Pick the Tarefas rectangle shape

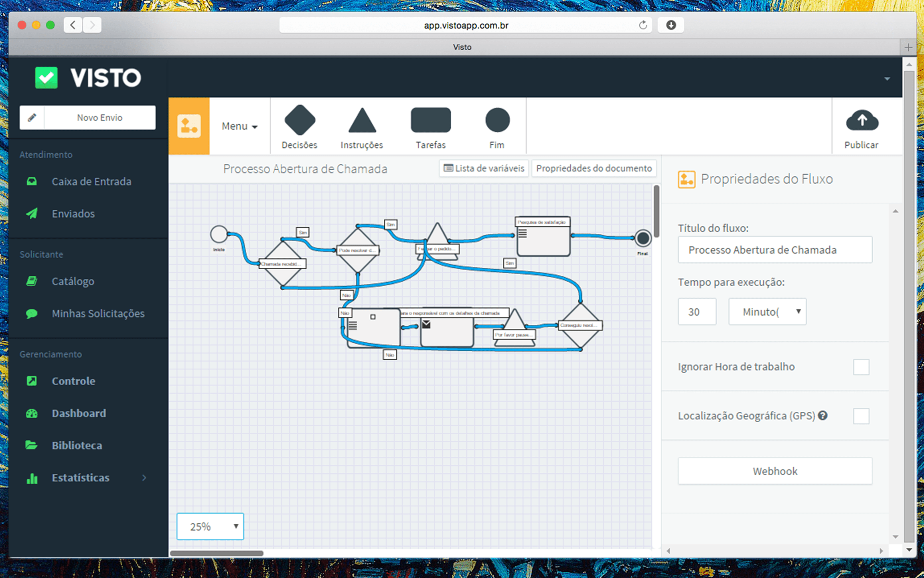(430, 120)
